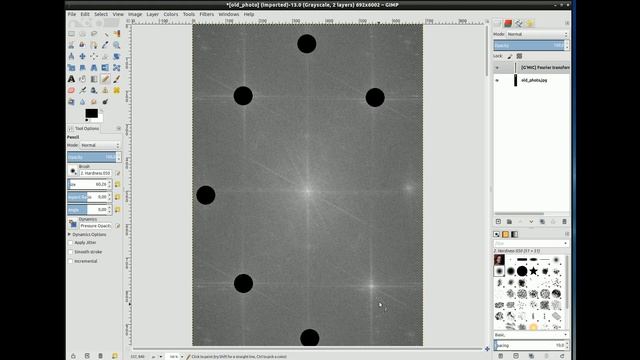Select the Eraser tool

(x=71, y=90)
